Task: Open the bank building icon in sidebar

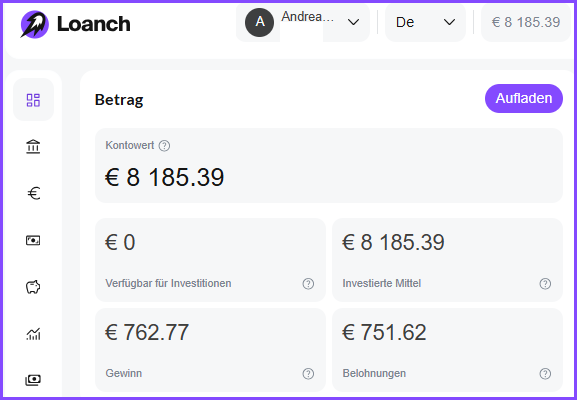Action: pyautogui.click(x=33, y=146)
